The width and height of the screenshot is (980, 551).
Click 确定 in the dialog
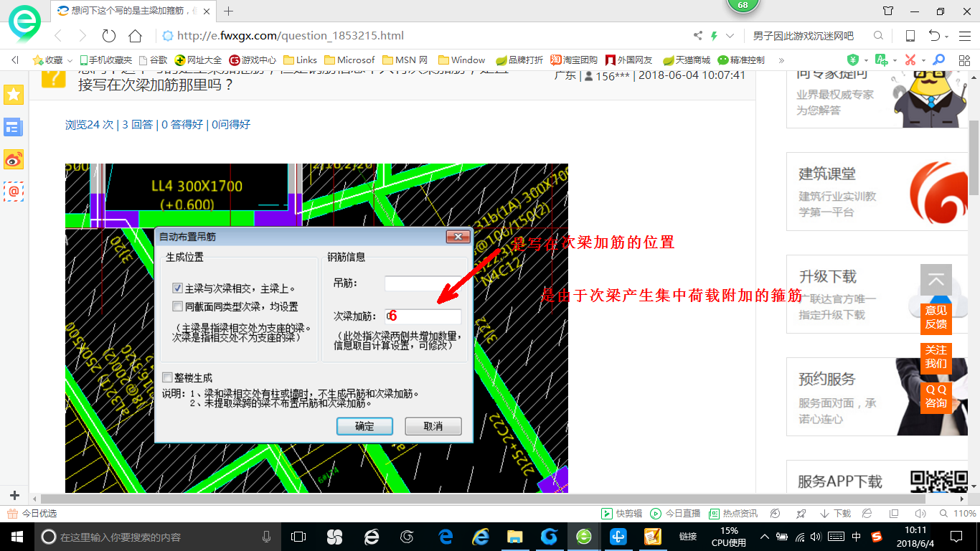coord(364,426)
